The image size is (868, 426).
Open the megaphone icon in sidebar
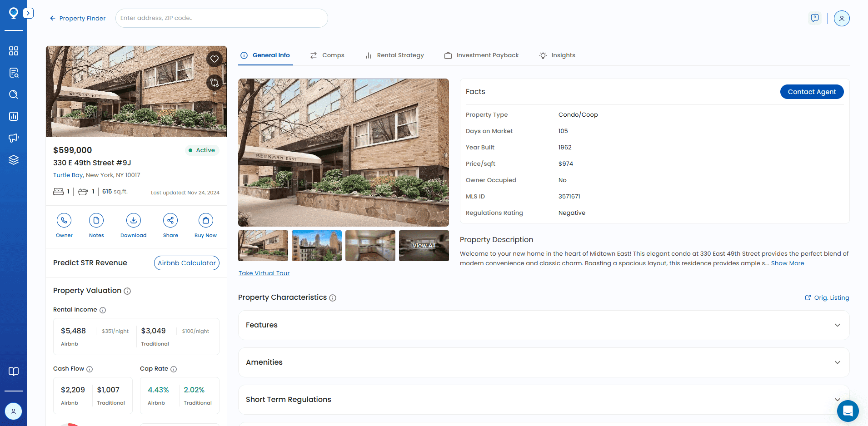14,138
